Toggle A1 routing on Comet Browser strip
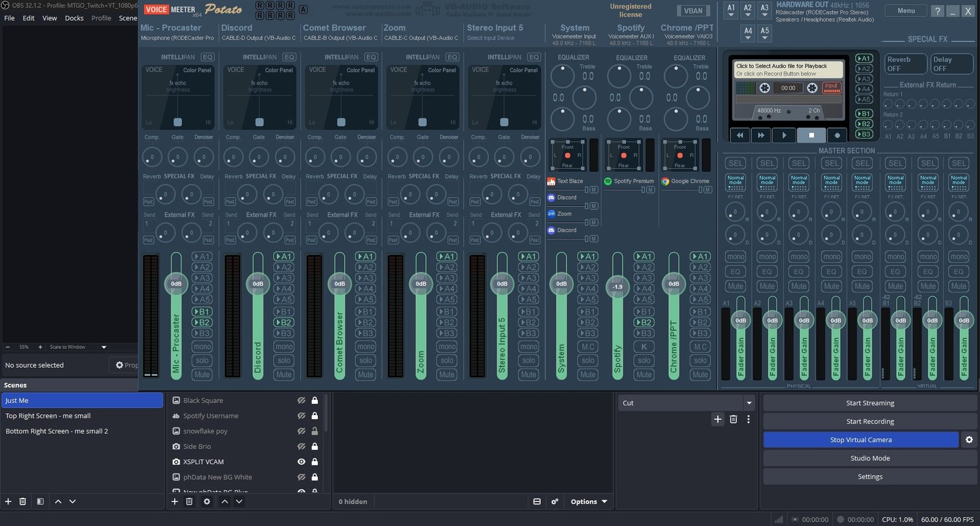Screen dimensions: 980x526 tap(366, 256)
